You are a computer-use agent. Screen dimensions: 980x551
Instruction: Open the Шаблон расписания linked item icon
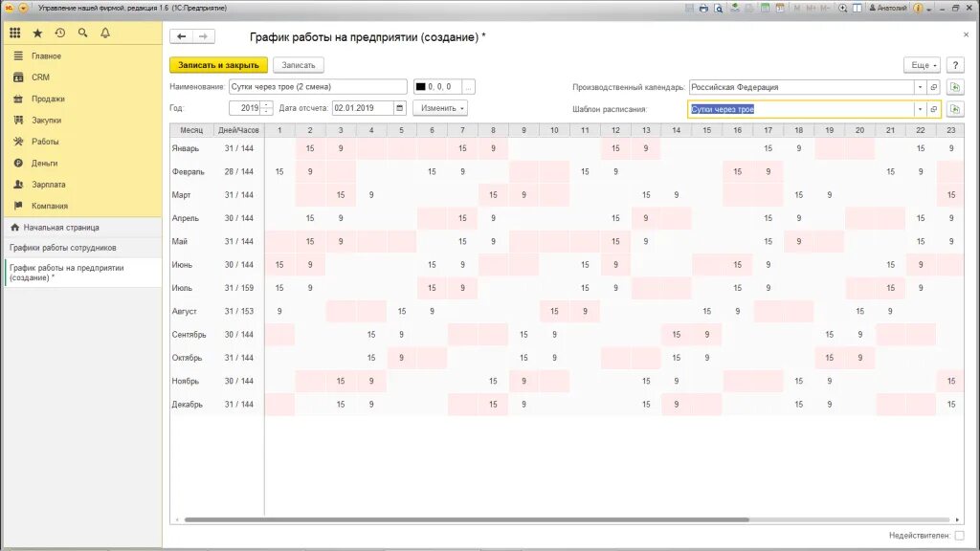pyautogui.click(x=934, y=109)
